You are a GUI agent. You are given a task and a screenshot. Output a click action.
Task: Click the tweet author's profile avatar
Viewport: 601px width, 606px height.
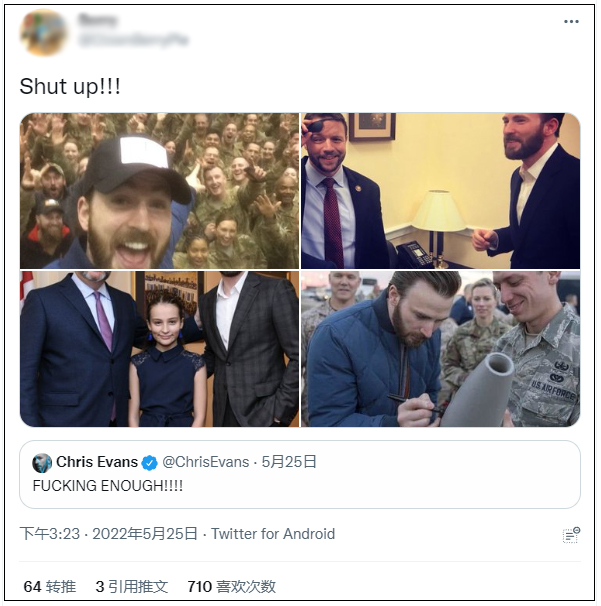[43, 32]
